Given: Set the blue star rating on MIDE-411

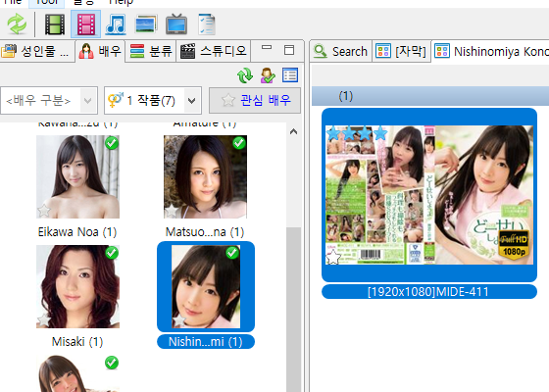Looking at the screenshot, I should click(357, 133).
